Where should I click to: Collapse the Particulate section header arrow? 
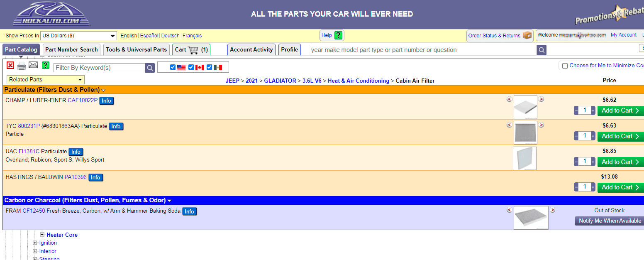pos(103,90)
